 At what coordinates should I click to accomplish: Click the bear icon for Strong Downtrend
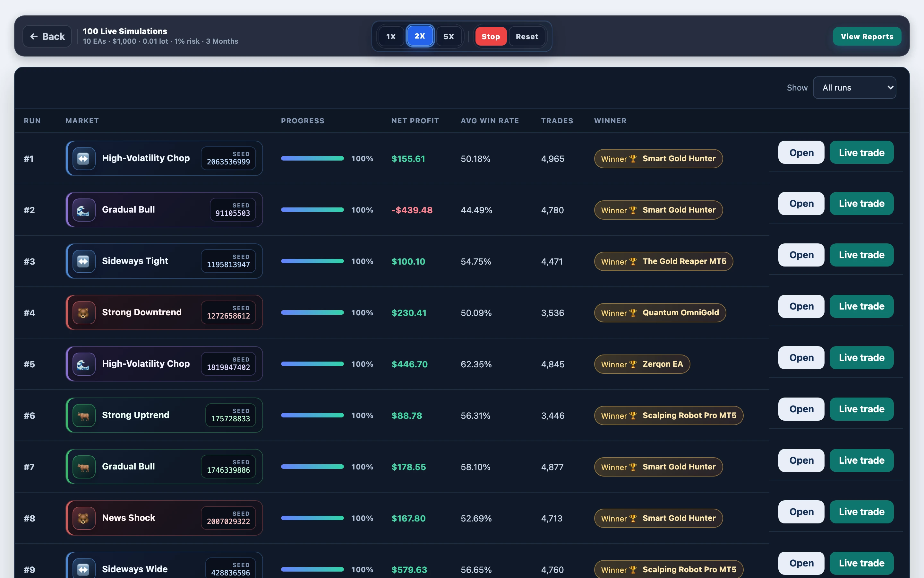click(x=84, y=313)
